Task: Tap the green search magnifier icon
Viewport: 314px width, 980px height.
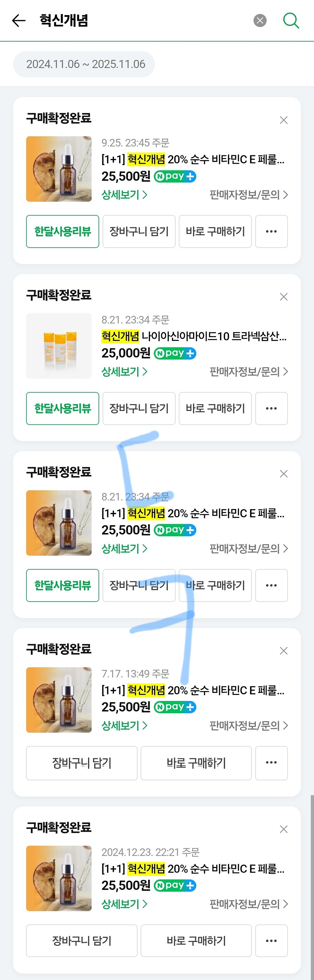Action: tap(291, 20)
